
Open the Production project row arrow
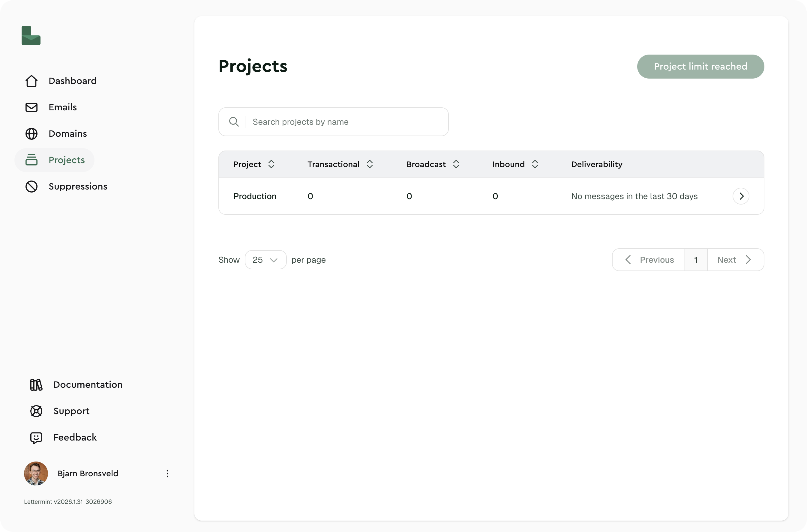coord(741,196)
